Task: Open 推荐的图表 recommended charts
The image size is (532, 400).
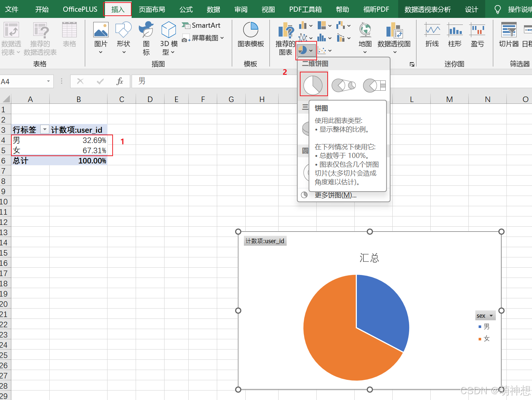Action: coord(285,38)
